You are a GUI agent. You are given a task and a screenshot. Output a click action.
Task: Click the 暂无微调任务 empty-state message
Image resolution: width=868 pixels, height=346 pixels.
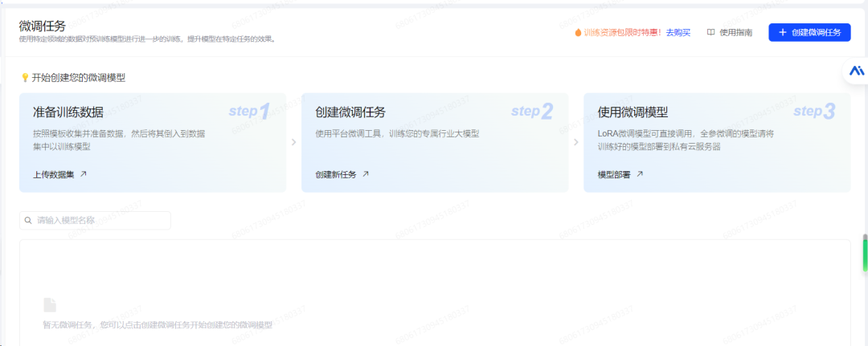[x=158, y=325]
